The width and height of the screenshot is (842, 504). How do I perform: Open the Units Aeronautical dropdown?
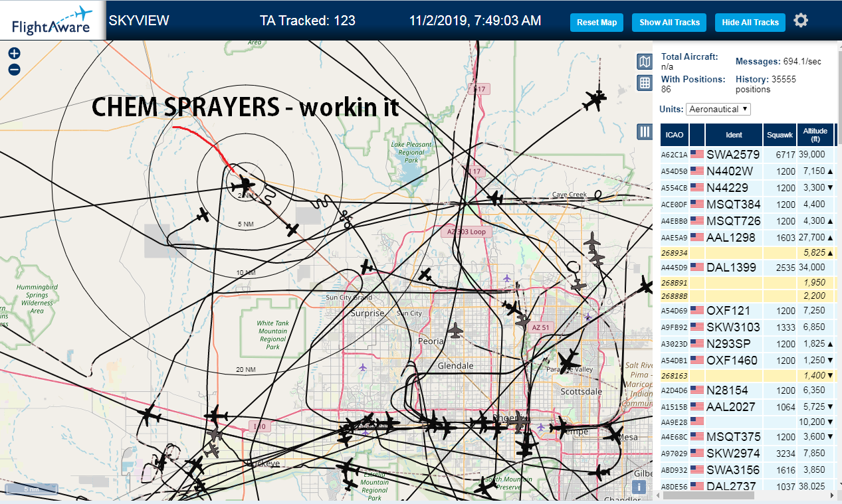(718, 109)
